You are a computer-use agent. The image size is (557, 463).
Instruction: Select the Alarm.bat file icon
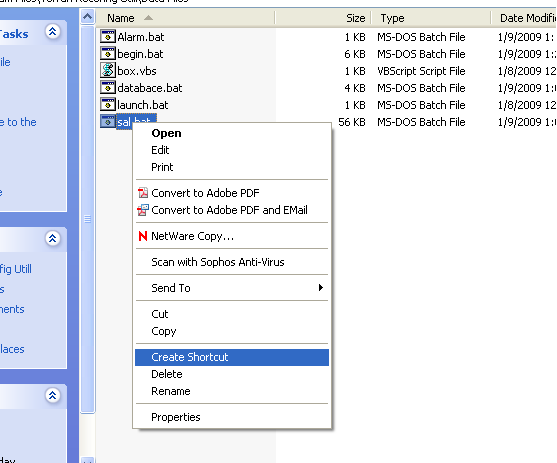(x=108, y=37)
